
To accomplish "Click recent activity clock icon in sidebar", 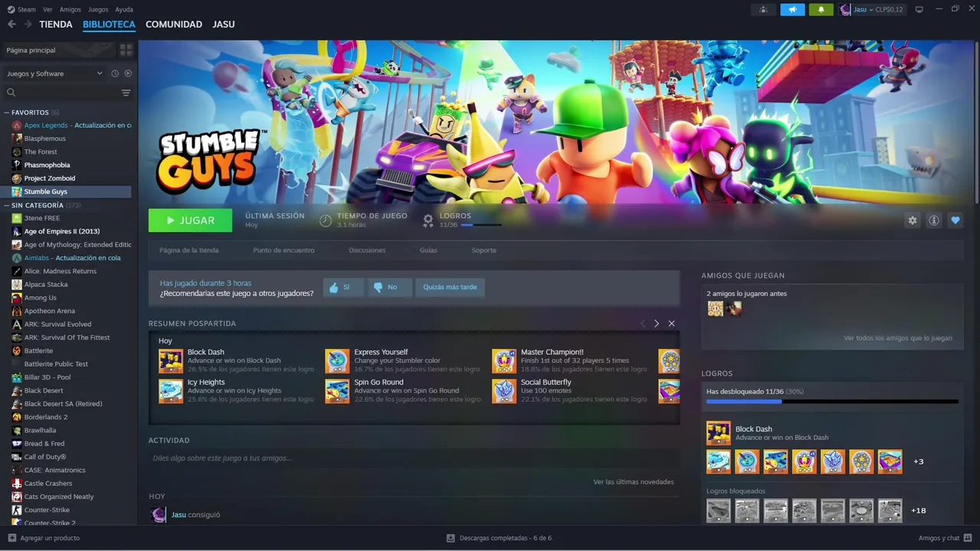I will [115, 73].
